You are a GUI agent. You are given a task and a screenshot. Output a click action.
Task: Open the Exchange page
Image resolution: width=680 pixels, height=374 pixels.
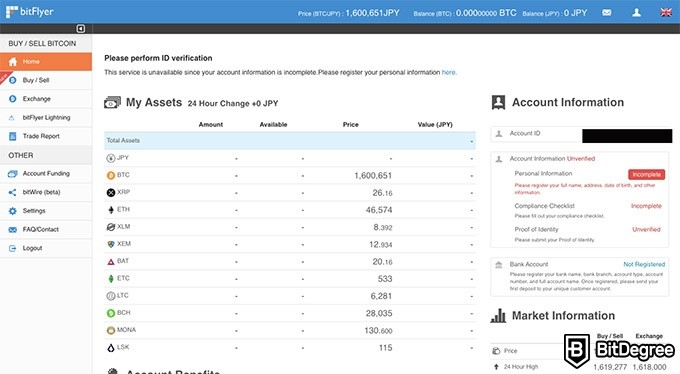coord(46,99)
